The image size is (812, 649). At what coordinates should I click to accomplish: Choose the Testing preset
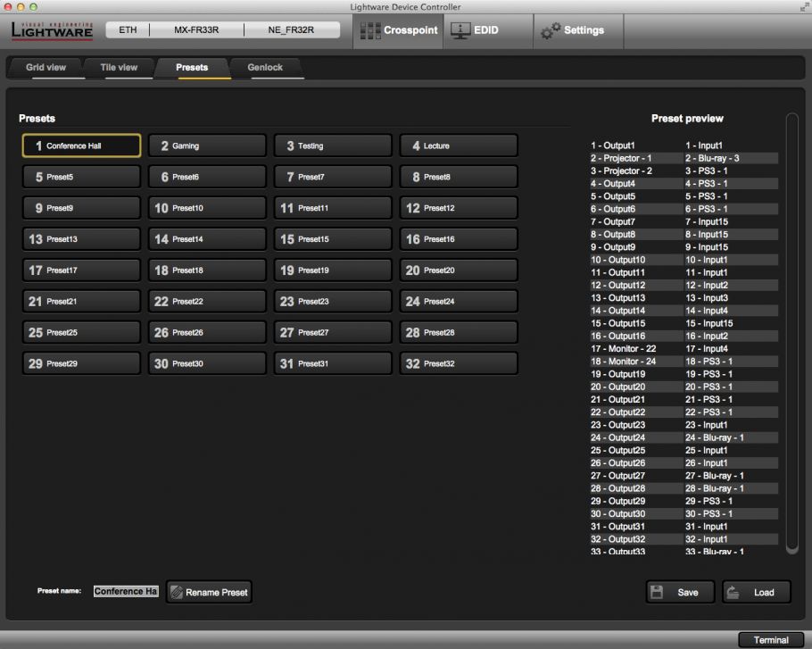tap(333, 146)
